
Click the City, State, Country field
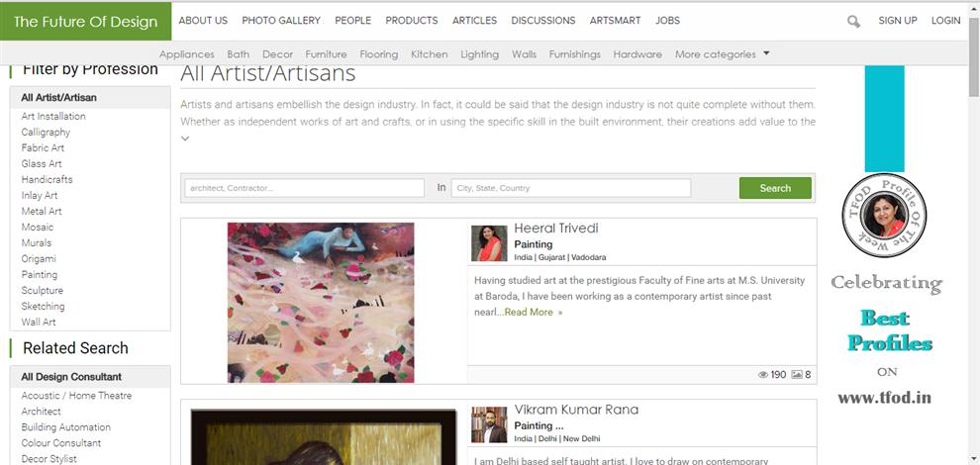pos(571,188)
